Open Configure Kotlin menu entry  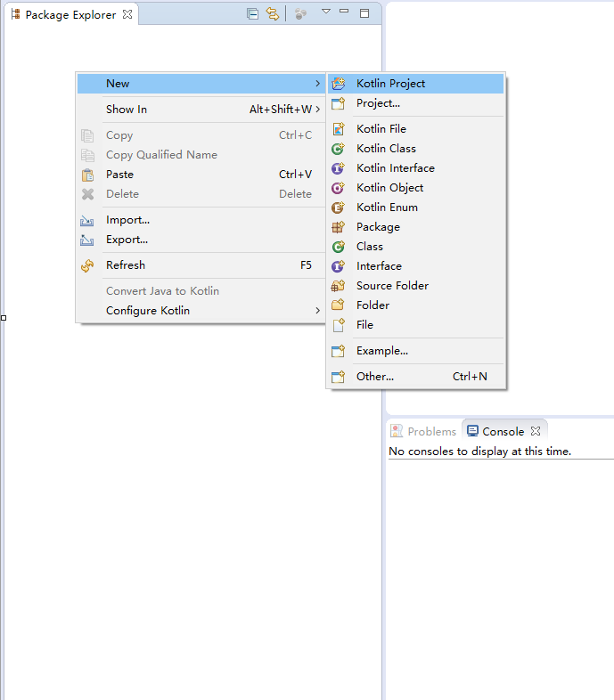pyautogui.click(x=201, y=310)
